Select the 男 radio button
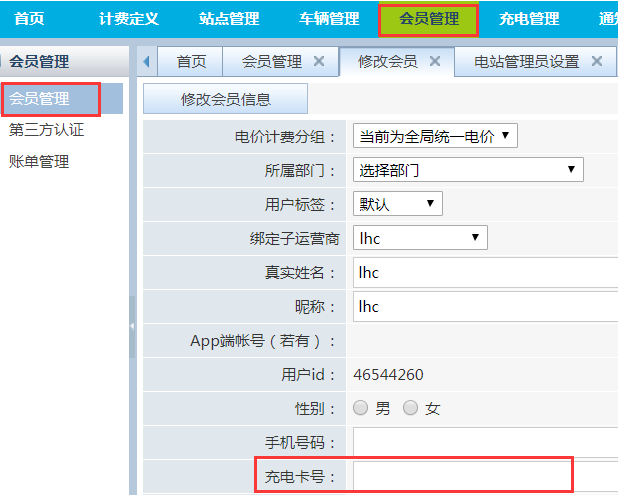Image resolution: width=618 pixels, height=495 pixels. click(x=360, y=408)
